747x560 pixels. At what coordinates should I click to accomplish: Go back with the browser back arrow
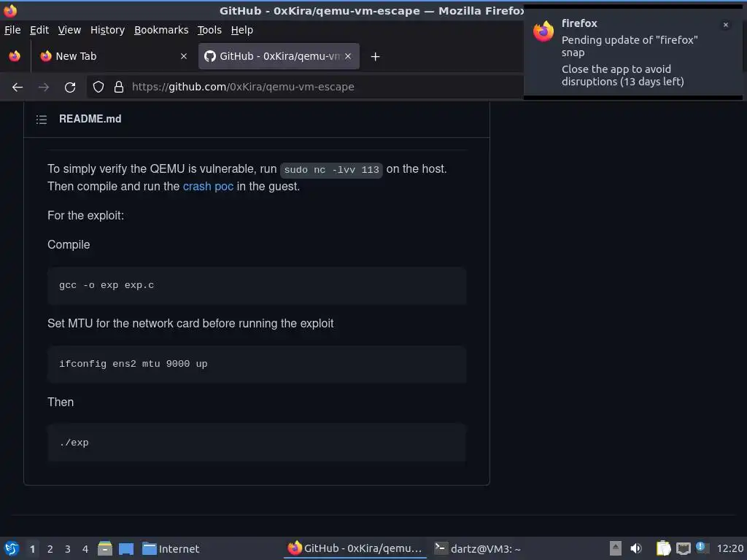(18, 87)
